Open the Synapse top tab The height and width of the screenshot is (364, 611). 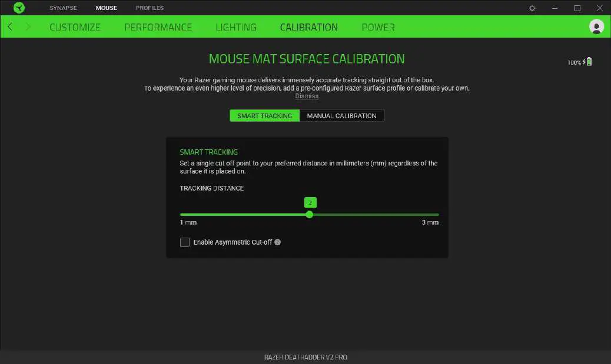63,8
